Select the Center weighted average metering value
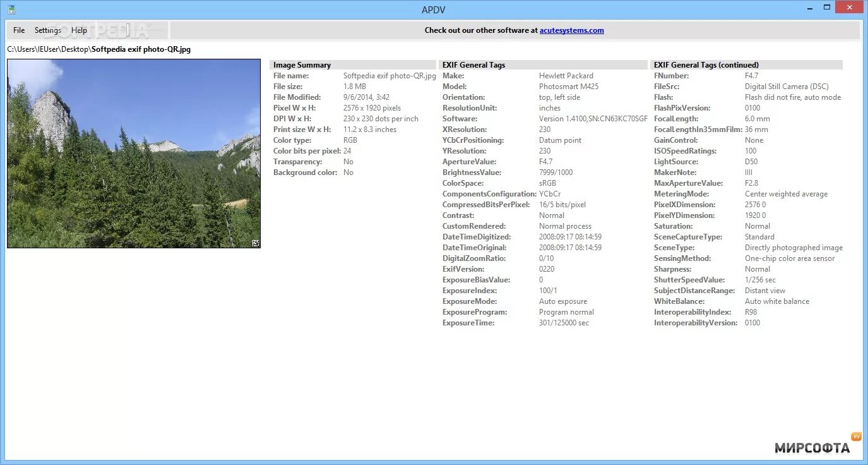868x465 pixels. tap(786, 194)
